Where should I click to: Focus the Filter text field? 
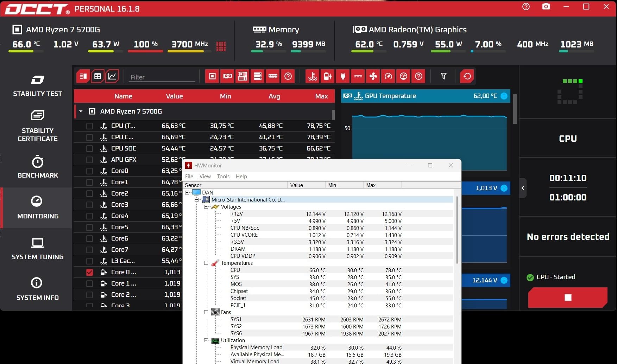(x=162, y=77)
